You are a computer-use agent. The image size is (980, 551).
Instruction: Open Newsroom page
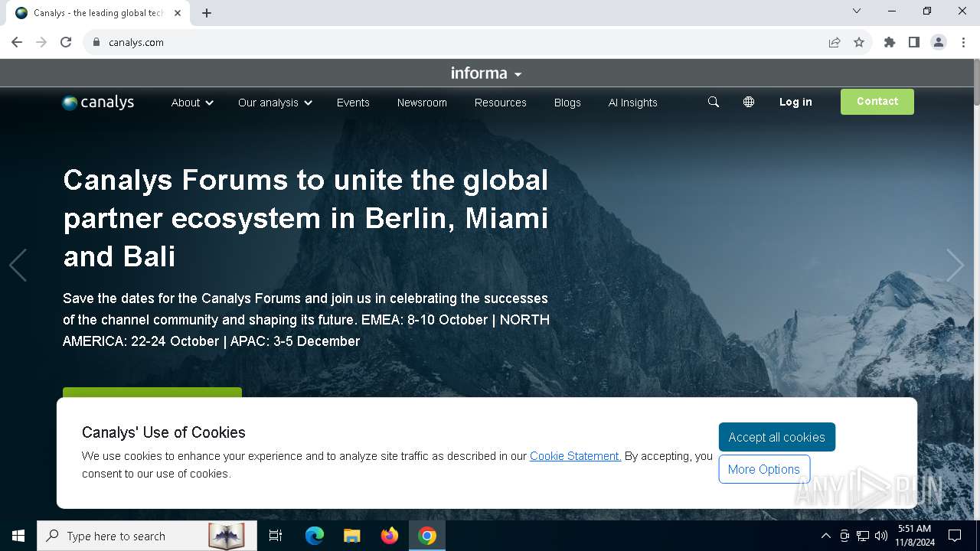422,103
